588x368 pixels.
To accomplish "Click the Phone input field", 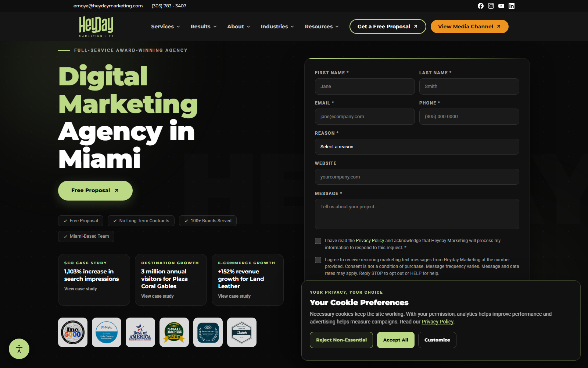I will 469,117.
